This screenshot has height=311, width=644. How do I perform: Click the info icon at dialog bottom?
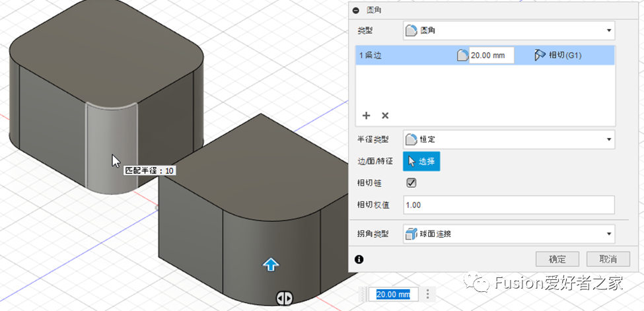(359, 259)
